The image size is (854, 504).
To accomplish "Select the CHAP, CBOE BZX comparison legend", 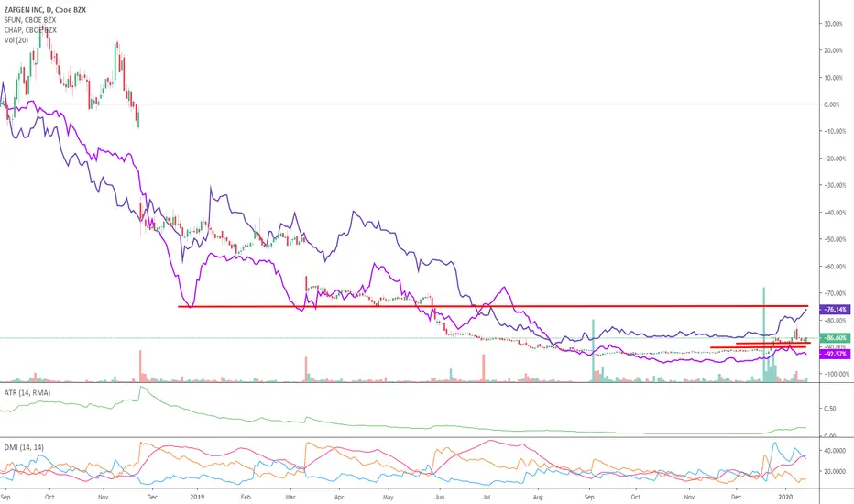I will click(x=30, y=30).
